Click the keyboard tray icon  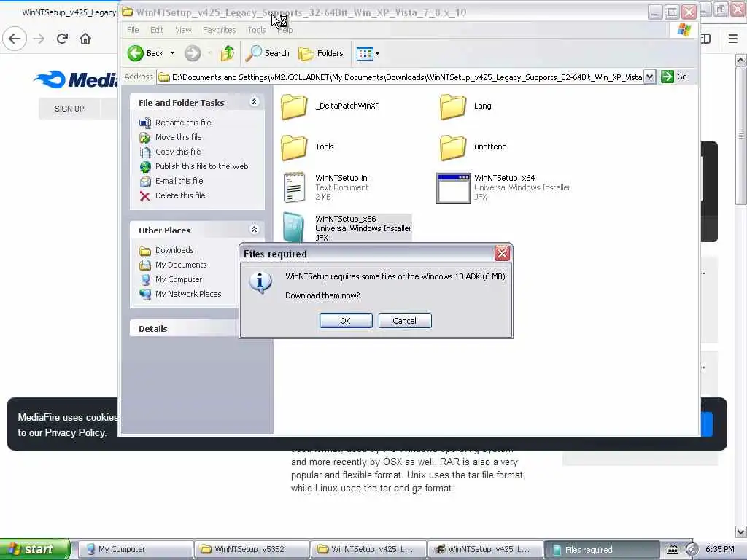[x=672, y=550]
